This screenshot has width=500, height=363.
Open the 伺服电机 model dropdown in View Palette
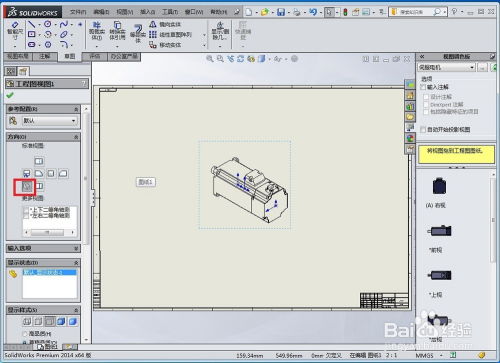coord(446,67)
